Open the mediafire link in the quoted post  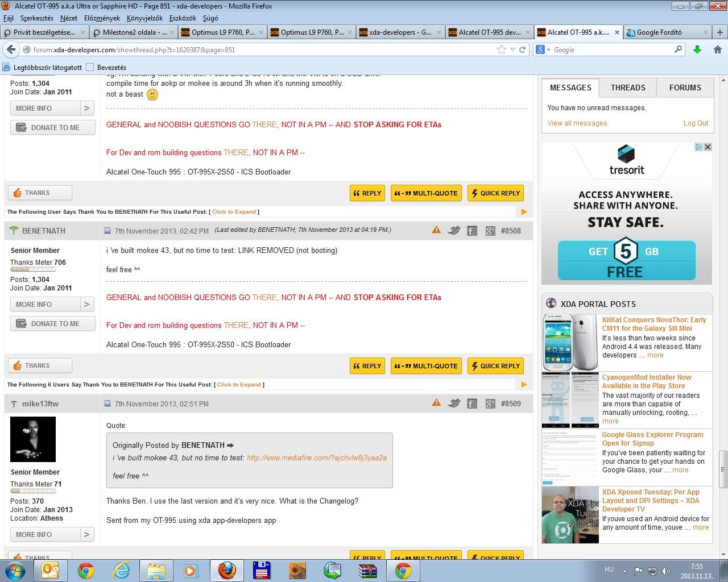tap(317, 458)
